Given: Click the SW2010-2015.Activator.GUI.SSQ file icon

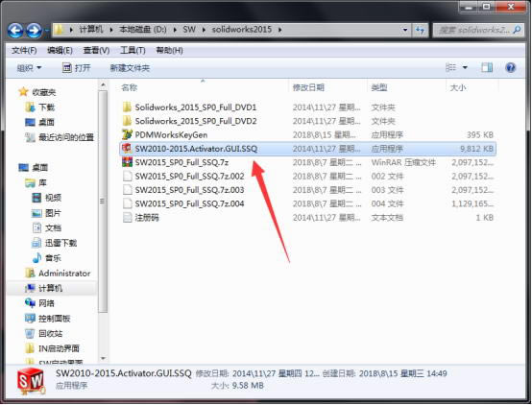Looking at the screenshot, I should pos(127,148).
